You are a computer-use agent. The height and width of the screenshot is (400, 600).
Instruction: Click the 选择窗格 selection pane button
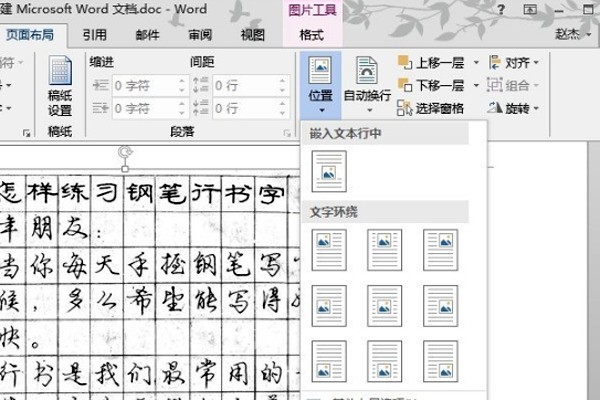[432, 108]
